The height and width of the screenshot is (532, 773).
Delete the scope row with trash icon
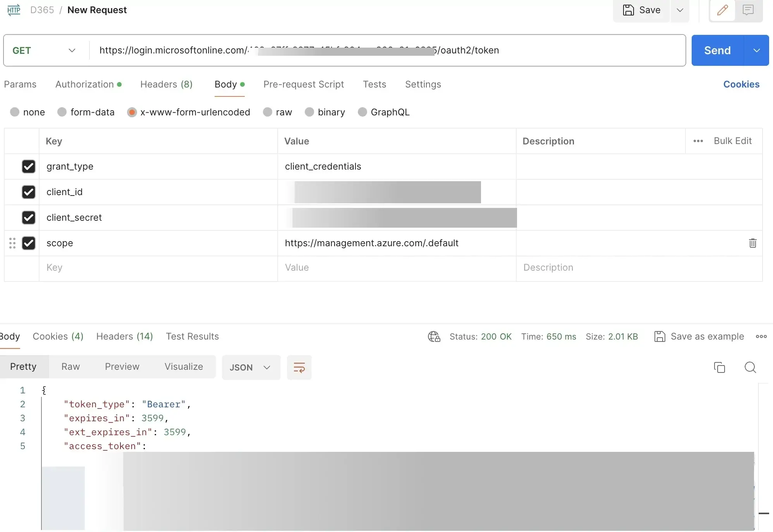pyautogui.click(x=753, y=243)
